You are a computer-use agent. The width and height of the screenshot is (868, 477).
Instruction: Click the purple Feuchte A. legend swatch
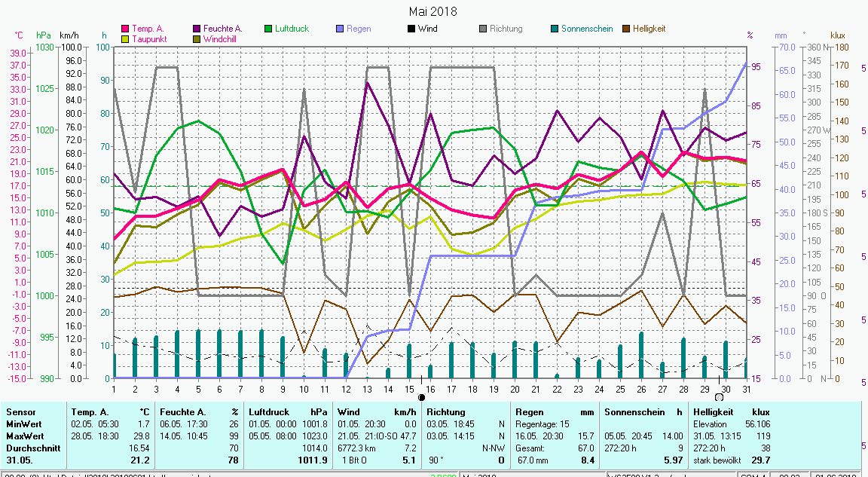[197, 29]
